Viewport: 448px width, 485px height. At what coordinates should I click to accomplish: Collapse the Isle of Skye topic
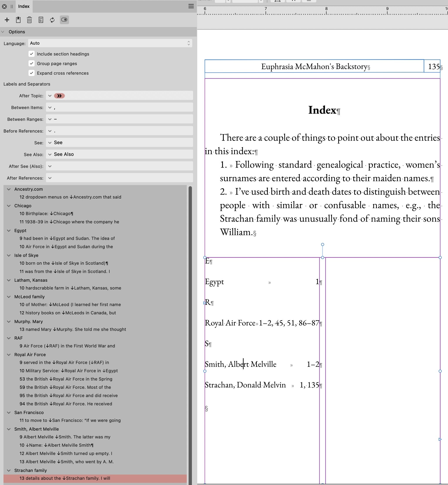point(9,256)
